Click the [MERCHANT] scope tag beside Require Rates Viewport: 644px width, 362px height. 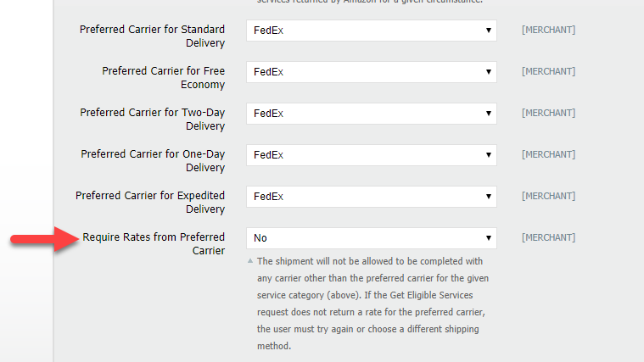[x=548, y=238]
